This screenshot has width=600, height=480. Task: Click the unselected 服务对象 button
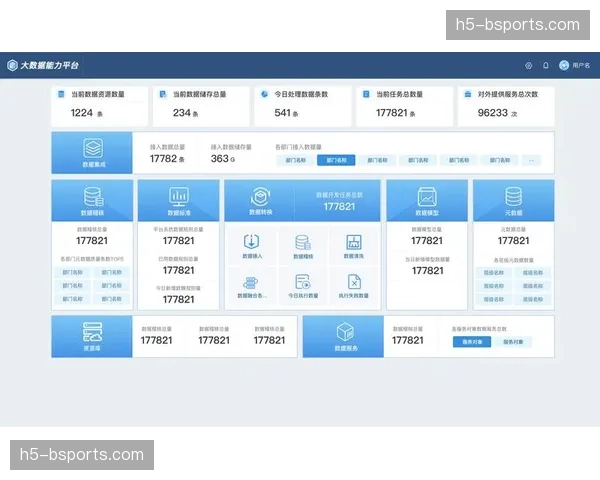click(515, 342)
